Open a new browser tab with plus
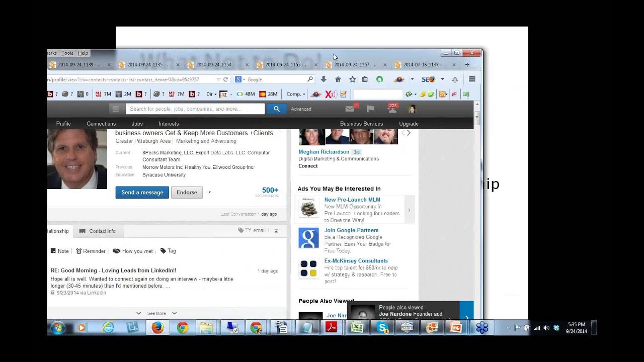 (467, 64)
